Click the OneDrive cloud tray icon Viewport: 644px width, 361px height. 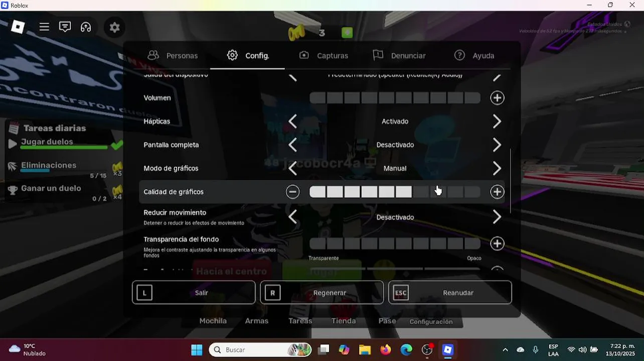(520, 349)
